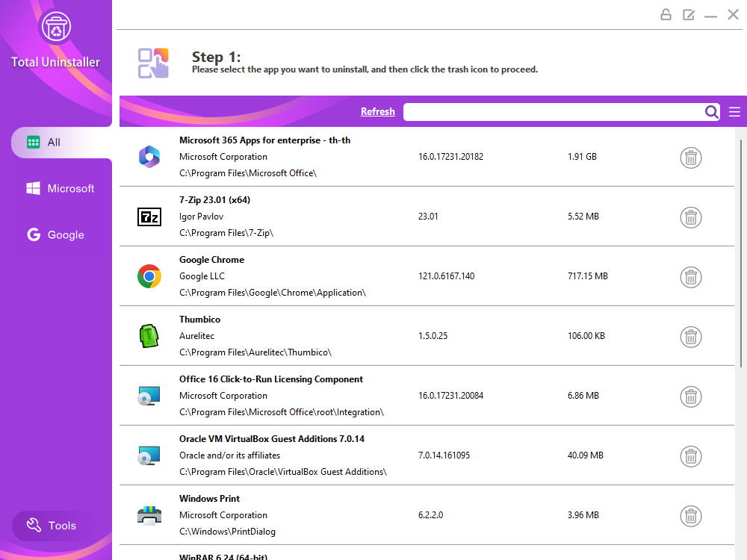Click the trash icon for Microsoft 365 Apps
The width and height of the screenshot is (747, 560).
coord(690,158)
